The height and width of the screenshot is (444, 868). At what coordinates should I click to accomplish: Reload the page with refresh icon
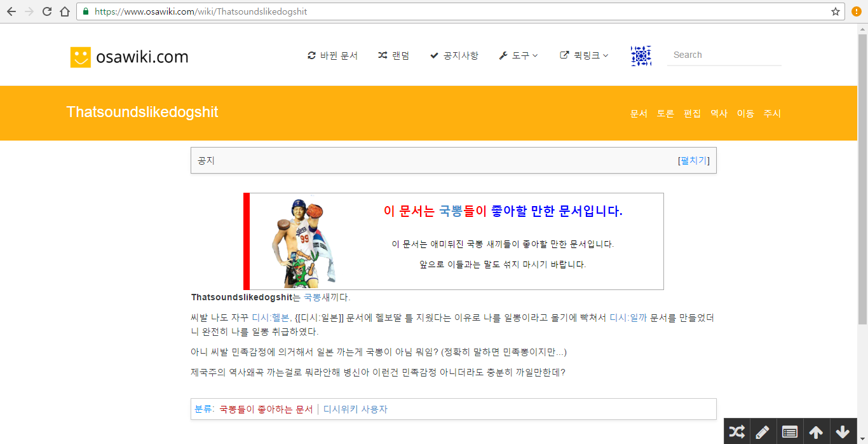coord(46,11)
